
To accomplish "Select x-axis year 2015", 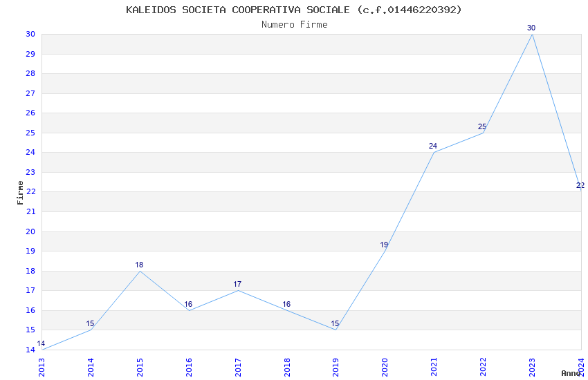I will [140, 368].
